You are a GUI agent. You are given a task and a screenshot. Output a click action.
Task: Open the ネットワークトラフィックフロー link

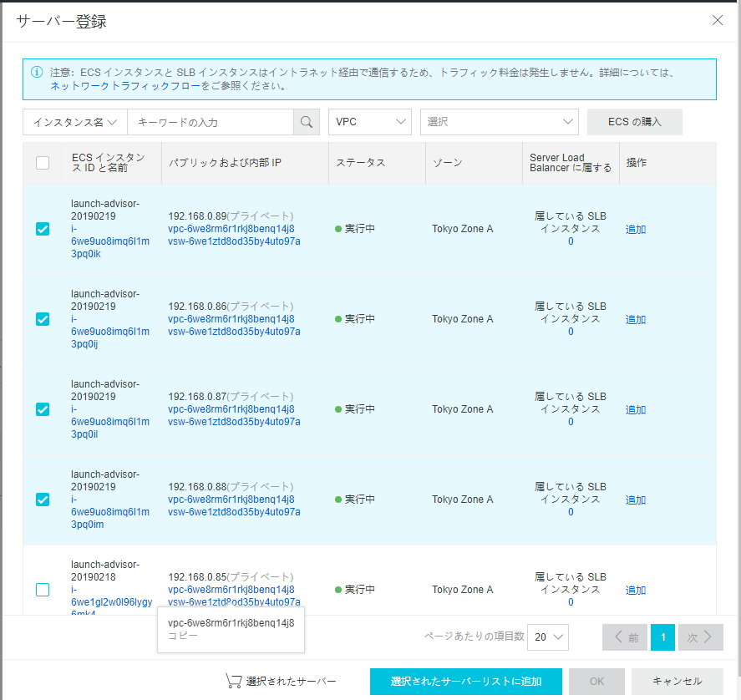tap(125, 86)
